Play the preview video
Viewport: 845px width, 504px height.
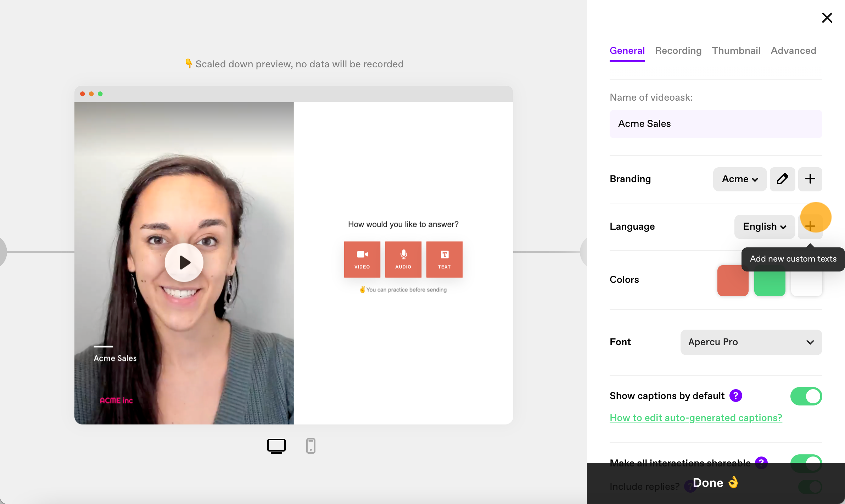[184, 263]
